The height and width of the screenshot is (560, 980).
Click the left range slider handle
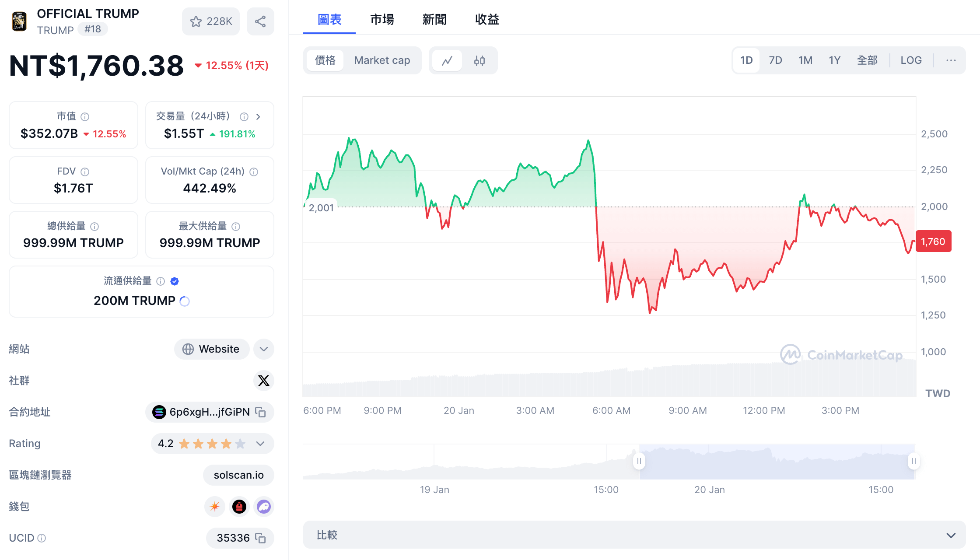tap(639, 461)
